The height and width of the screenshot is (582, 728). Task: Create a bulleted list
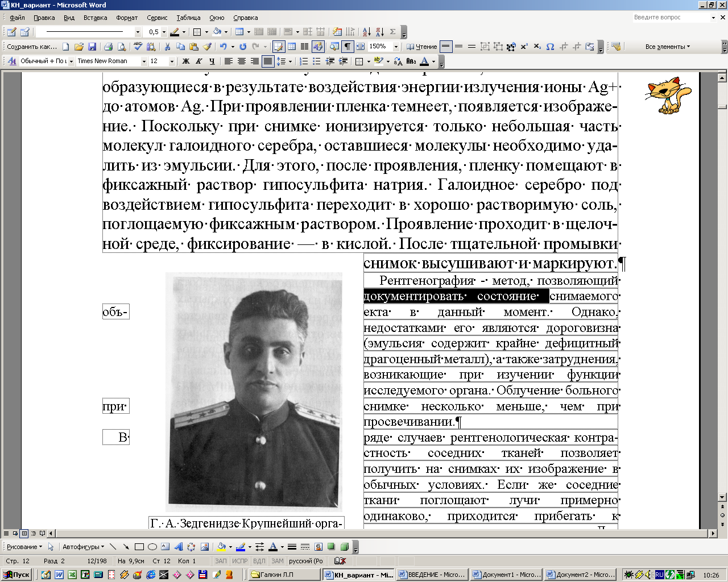(317, 61)
